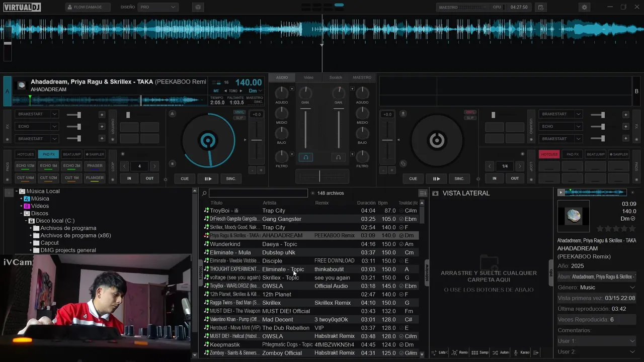Select deck B with the B side button
Image resolution: width=644 pixels, height=362 pixels.
coord(636,91)
